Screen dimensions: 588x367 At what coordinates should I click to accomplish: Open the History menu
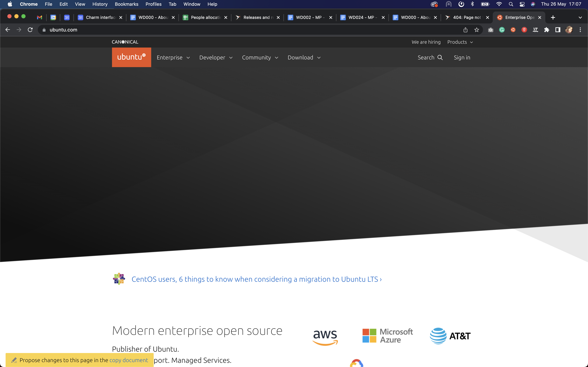click(x=100, y=4)
